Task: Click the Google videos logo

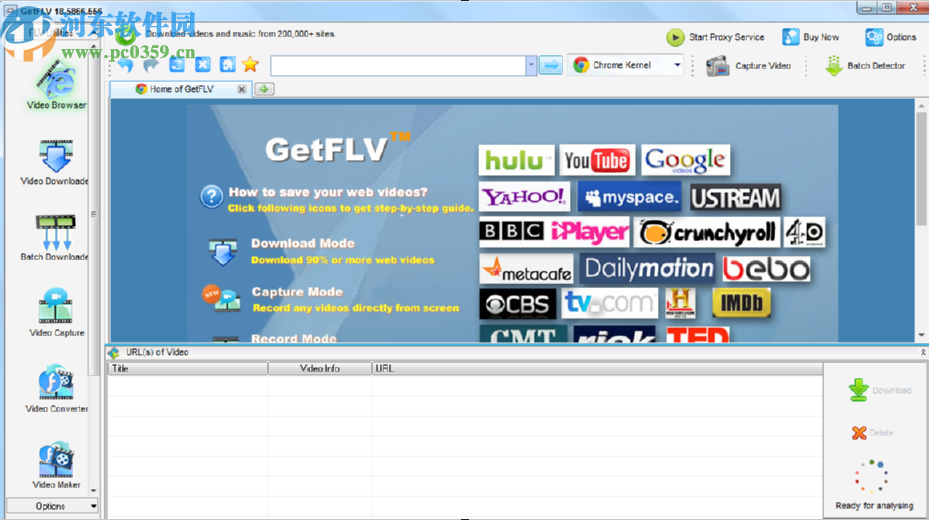Action: point(685,160)
